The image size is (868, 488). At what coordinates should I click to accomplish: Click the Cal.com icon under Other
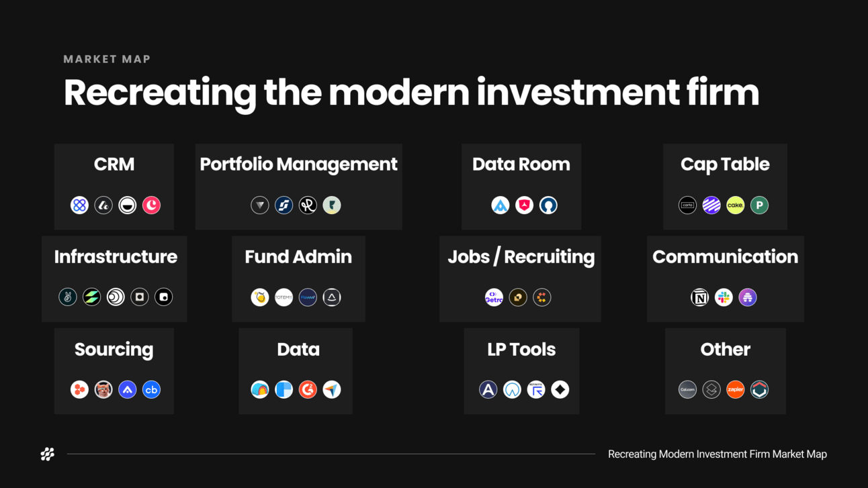pyautogui.click(x=687, y=389)
